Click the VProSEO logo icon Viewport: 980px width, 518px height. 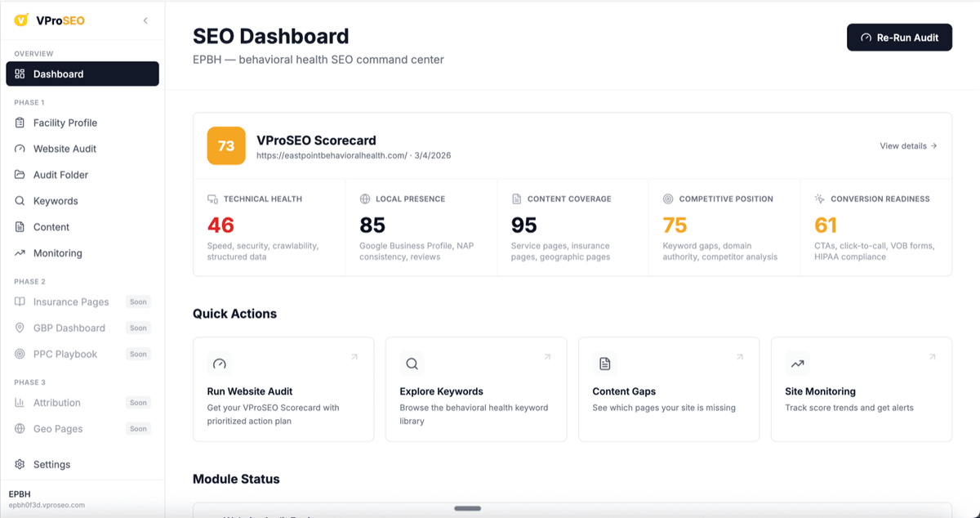pyautogui.click(x=22, y=20)
